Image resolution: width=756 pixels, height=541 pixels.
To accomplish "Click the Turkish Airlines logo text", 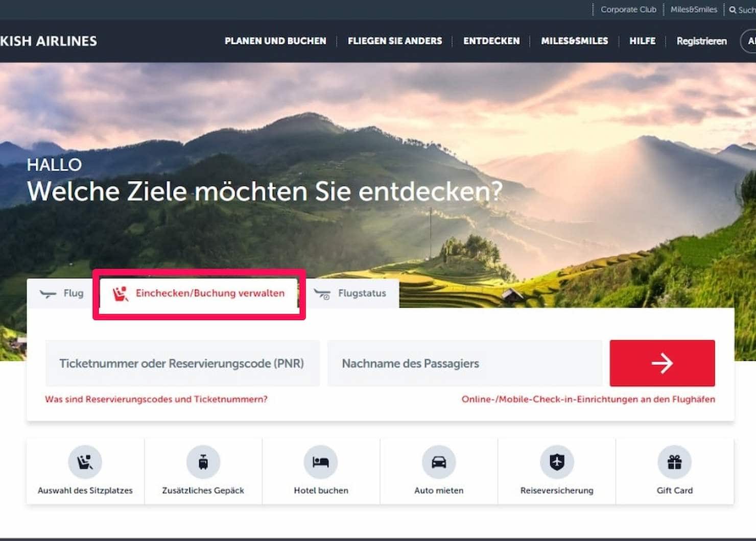I will [x=49, y=41].
